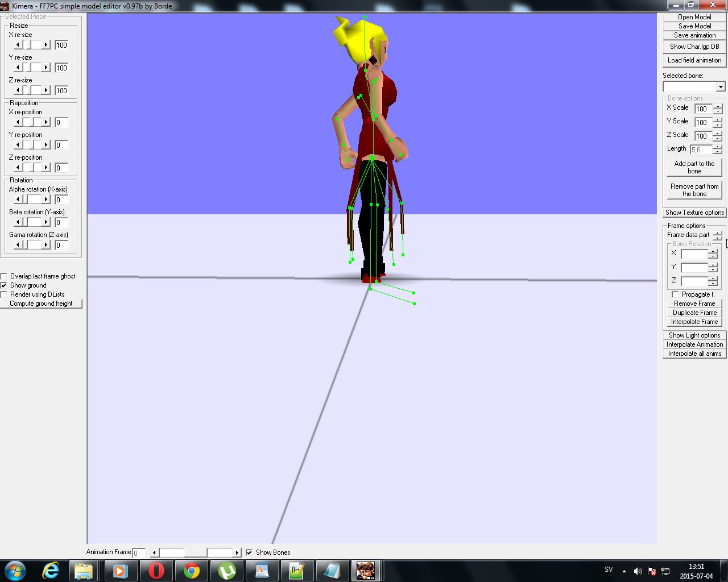Expand the Selected bone dropdown
The image size is (728, 582).
721,86
